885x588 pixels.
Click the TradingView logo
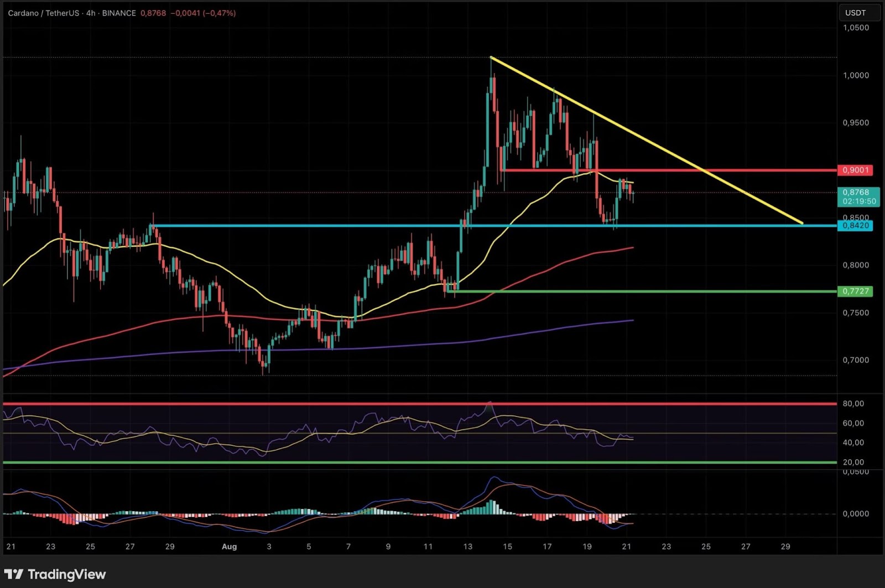(54, 574)
